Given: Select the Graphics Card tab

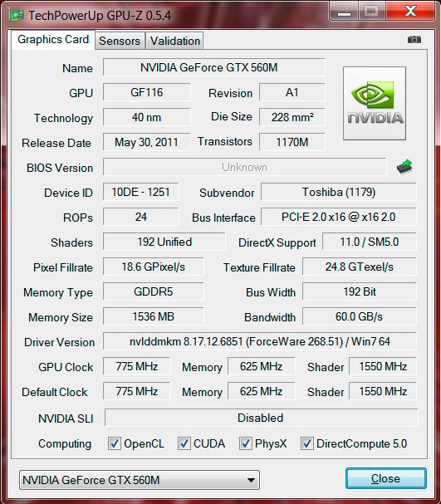Looking at the screenshot, I should pyautogui.click(x=53, y=40).
